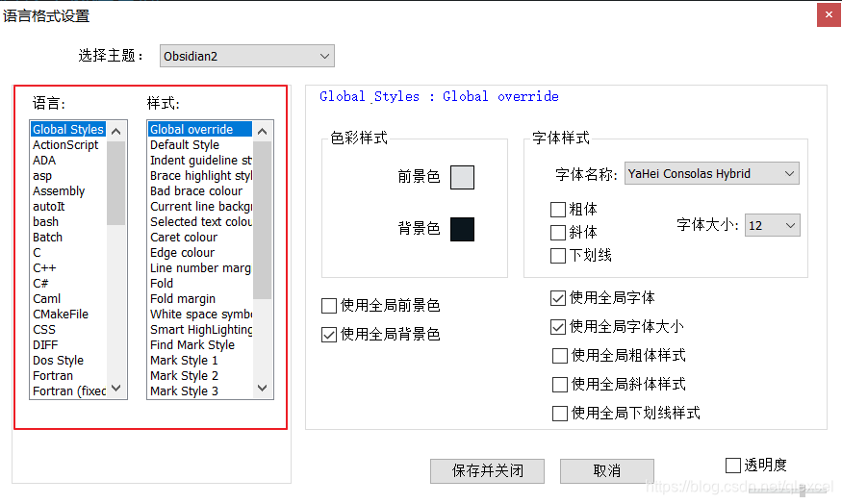
Task: Select autoIt in language list
Action: pos(68,207)
